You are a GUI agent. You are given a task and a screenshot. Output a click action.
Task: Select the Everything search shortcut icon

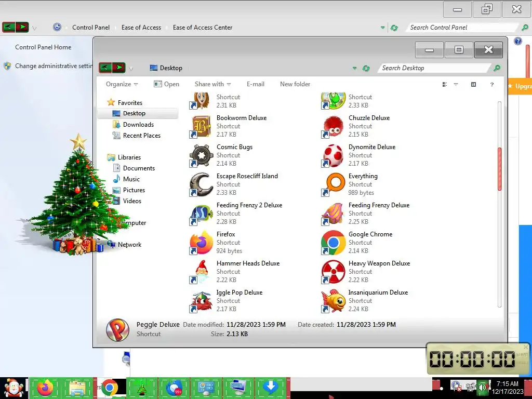[333, 184]
